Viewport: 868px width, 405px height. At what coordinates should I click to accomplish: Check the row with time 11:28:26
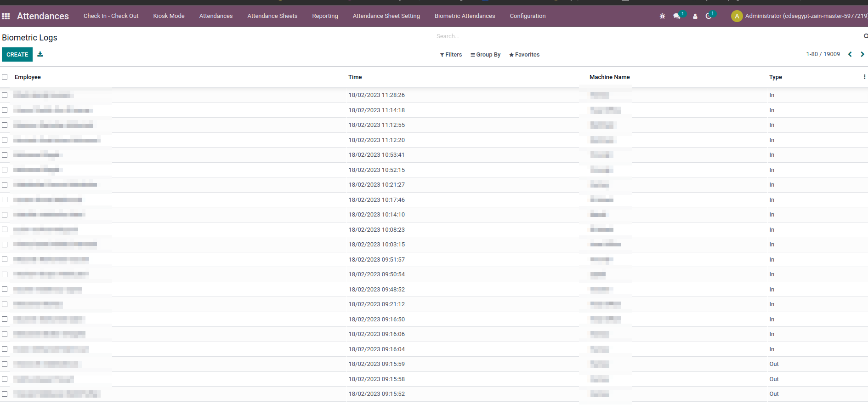pyautogui.click(x=5, y=95)
